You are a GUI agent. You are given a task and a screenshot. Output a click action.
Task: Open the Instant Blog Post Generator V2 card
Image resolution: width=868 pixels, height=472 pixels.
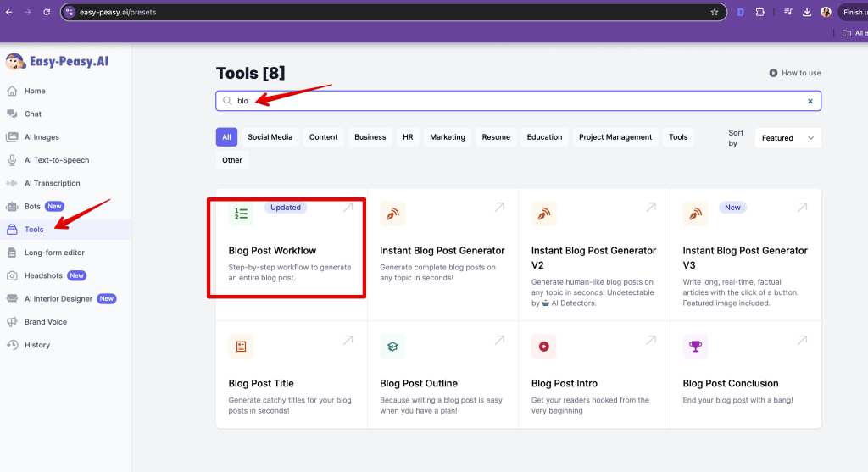593,254
